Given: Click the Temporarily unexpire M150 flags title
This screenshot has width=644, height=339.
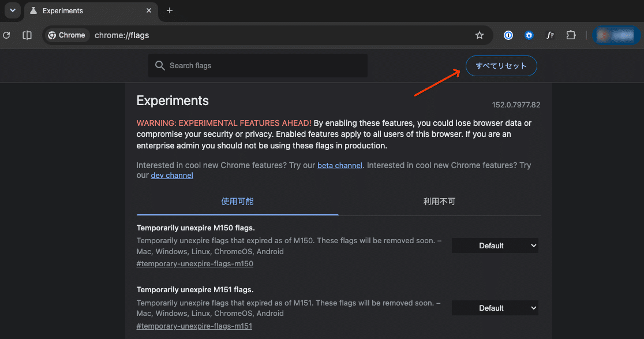Looking at the screenshot, I should click(196, 228).
